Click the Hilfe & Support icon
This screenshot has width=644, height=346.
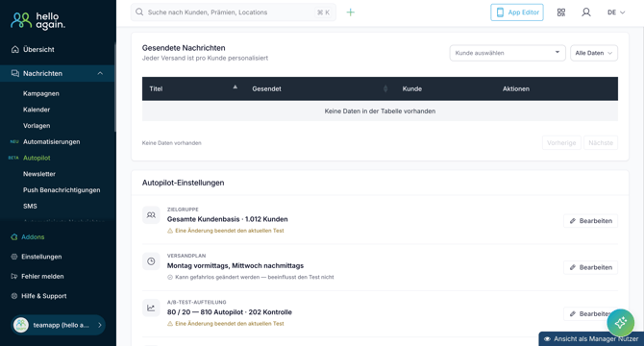pyautogui.click(x=14, y=296)
